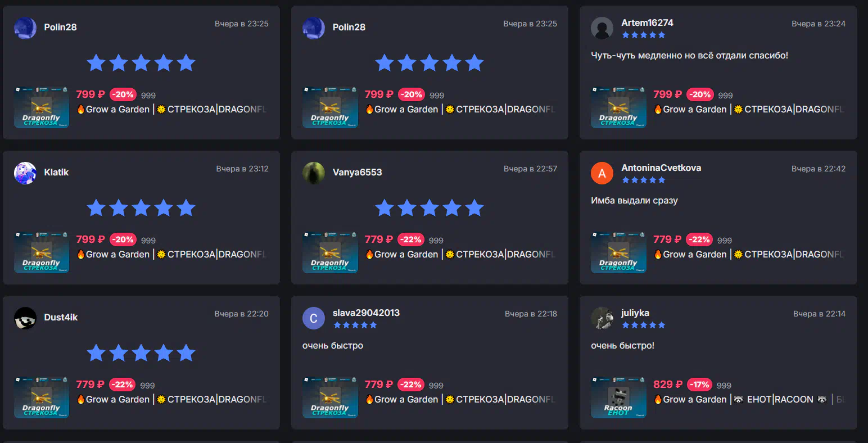Open the Dragonfly thumbnail in Vanya6553's review
This screenshot has height=443, width=868.
tap(330, 252)
